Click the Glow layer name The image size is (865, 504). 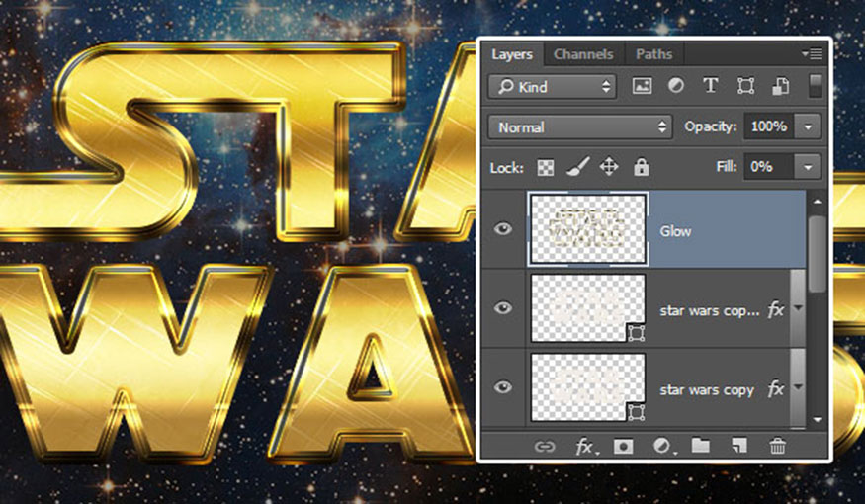pyautogui.click(x=675, y=231)
